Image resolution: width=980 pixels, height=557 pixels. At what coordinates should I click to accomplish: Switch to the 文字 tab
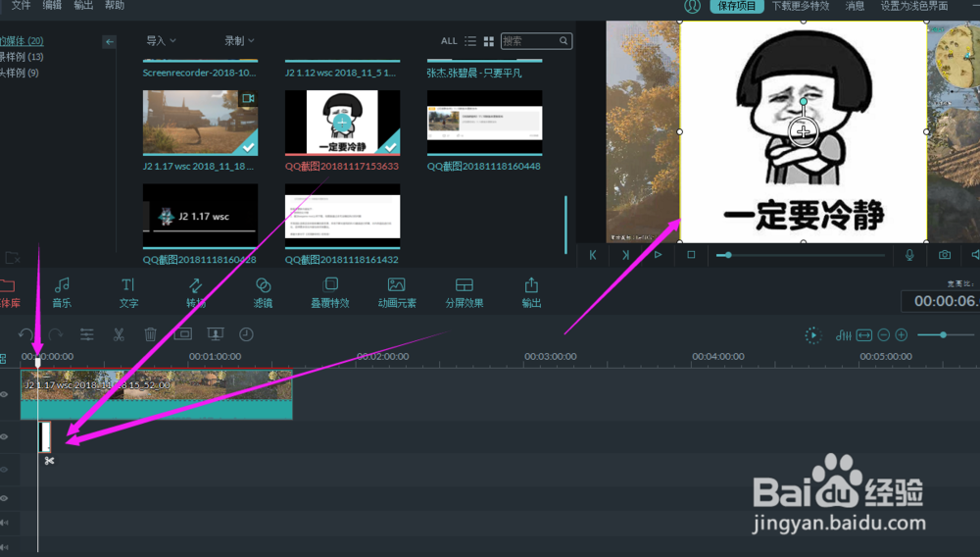click(128, 292)
